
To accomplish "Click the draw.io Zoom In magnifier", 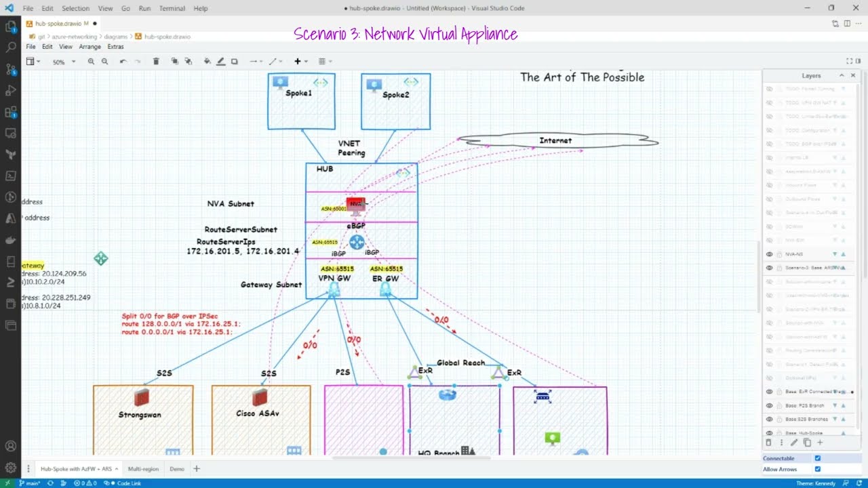I will [91, 62].
